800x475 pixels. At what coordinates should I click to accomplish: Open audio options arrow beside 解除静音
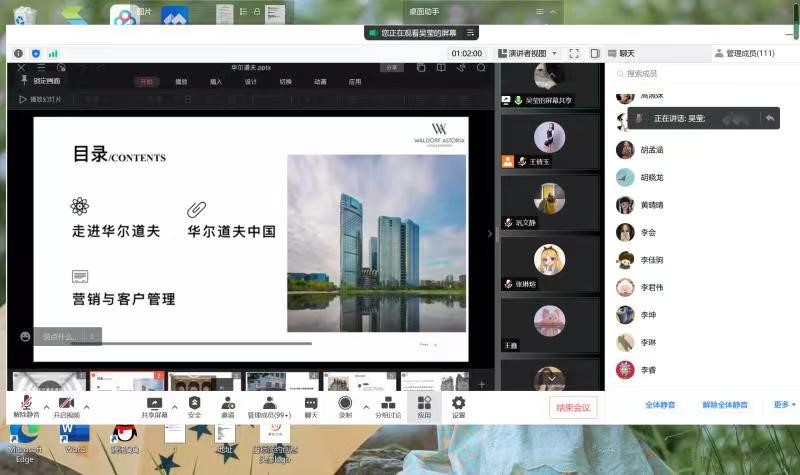tap(46, 407)
